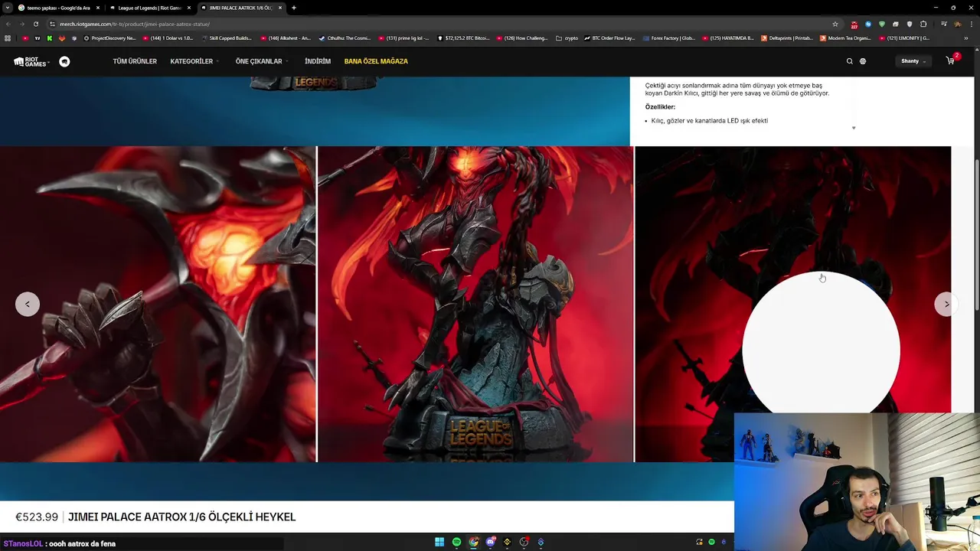Open the apps grid bookmark icon

click(8, 37)
